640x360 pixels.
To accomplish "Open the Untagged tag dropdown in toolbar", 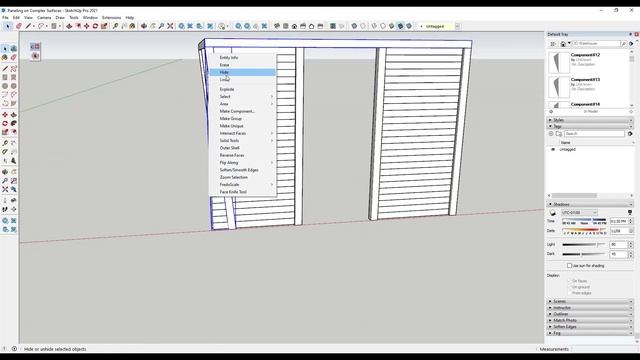I will (458, 26).
